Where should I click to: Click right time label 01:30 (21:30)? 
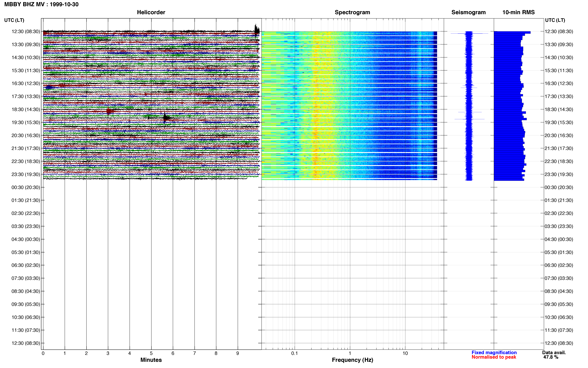(x=559, y=200)
